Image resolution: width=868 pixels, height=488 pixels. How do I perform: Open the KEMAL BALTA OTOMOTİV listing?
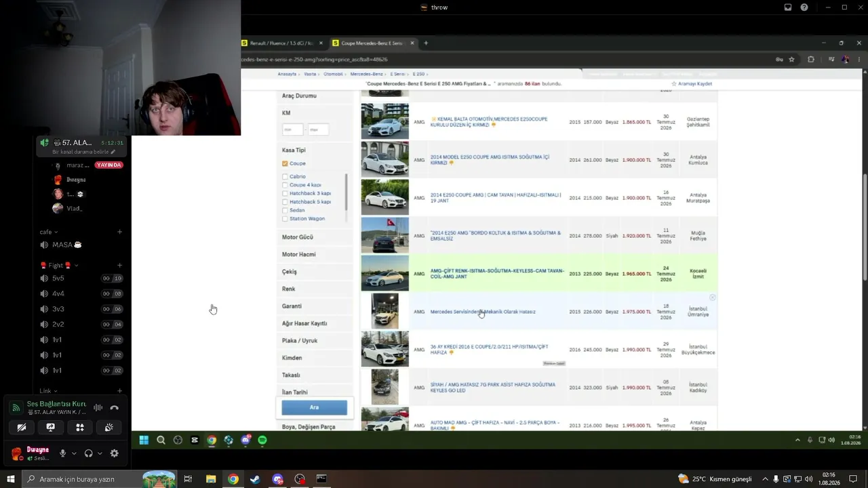coord(488,122)
